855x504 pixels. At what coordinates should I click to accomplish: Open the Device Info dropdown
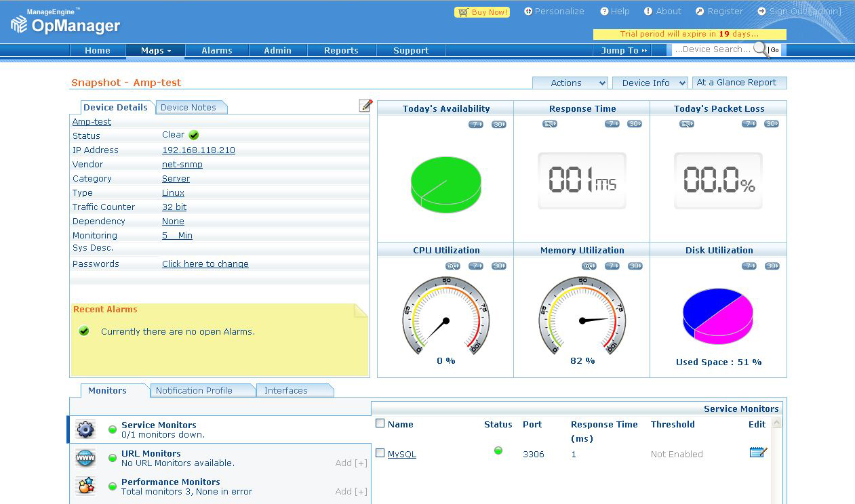point(650,83)
